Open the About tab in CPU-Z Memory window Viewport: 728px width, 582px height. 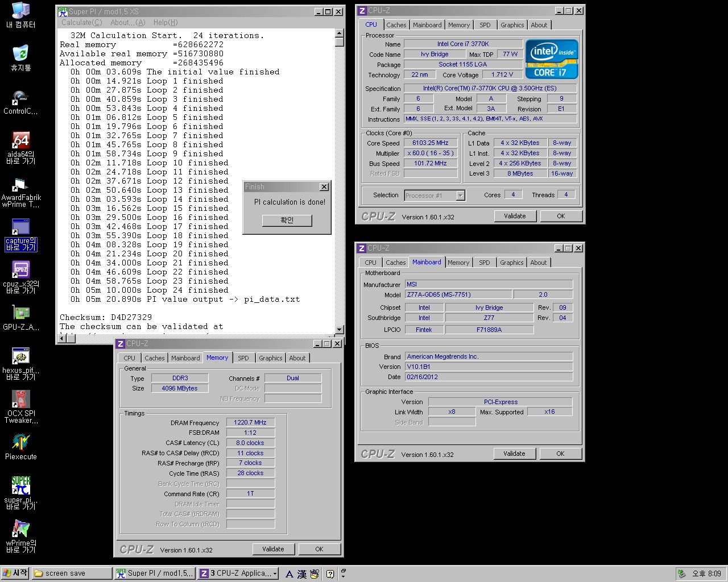tap(297, 358)
